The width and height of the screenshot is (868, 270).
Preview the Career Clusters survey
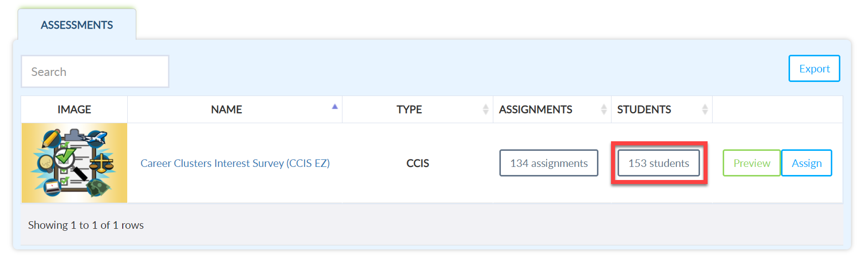(x=751, y=163)
